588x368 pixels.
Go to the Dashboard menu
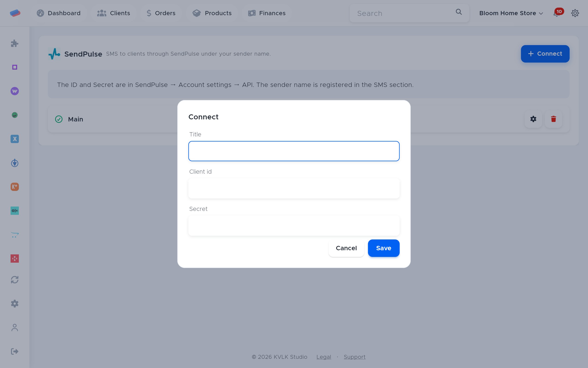(59, 13)
